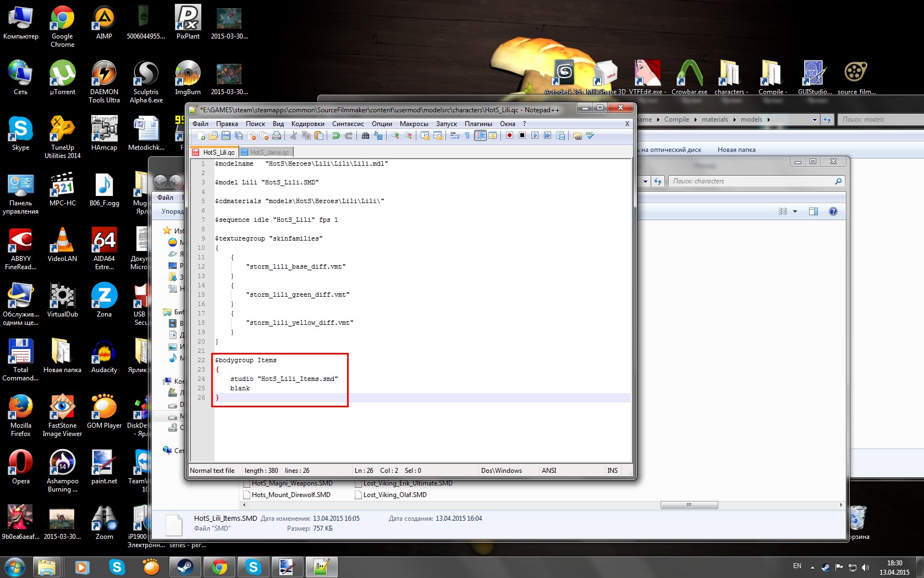
Task: Toggle synchronized horizontal scrolling
Action: (438, 136)
